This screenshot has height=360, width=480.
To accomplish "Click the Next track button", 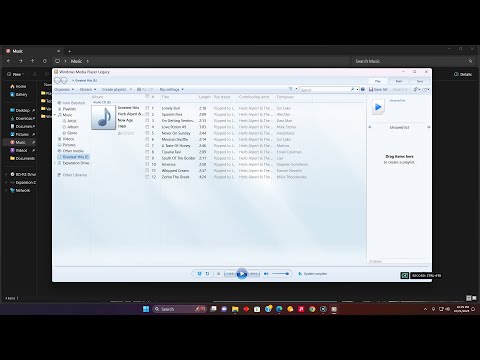I will 254,274.
